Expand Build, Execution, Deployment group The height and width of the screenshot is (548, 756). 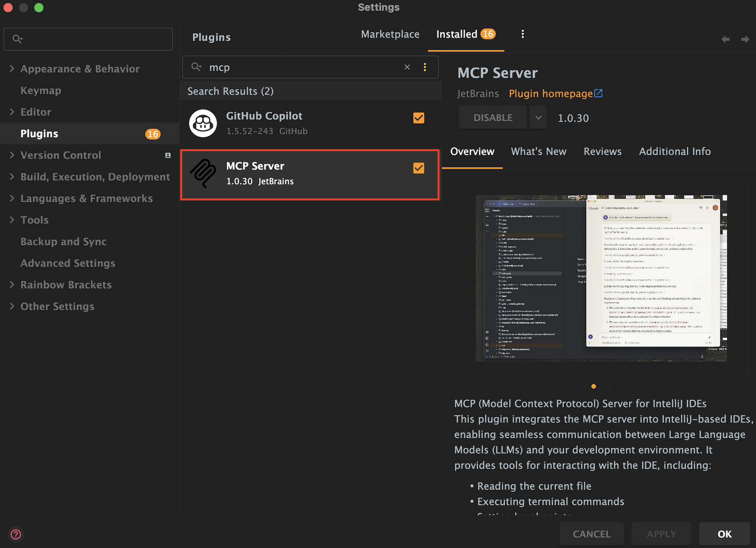[x=12, y=177]
